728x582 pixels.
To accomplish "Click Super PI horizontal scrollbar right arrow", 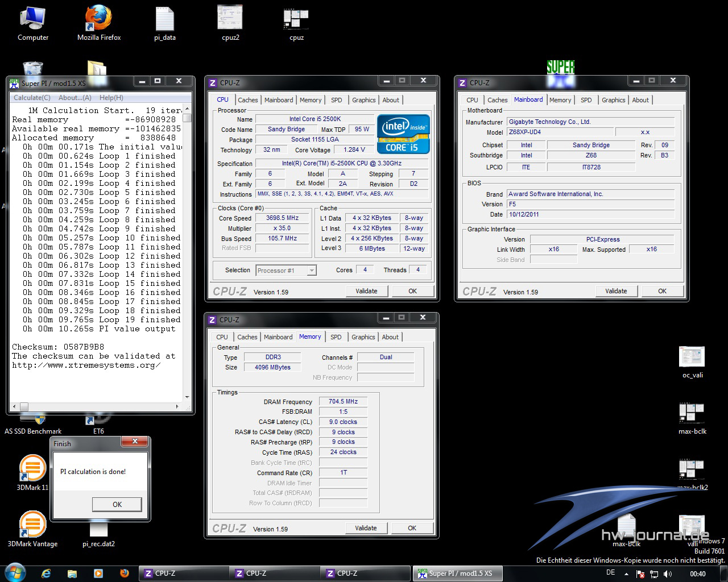I will pyautogui.click(x=178, y=407).
